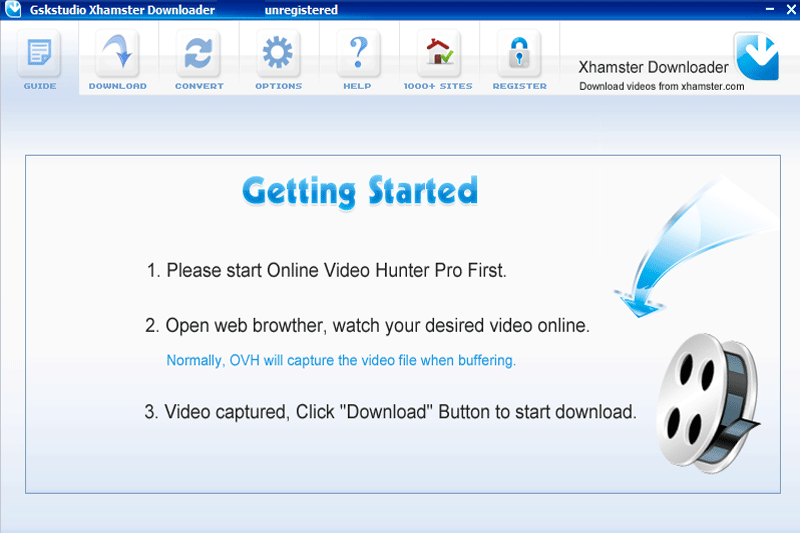Click the GUIDE label
This screenshot has width=800, height=533.
40,86
